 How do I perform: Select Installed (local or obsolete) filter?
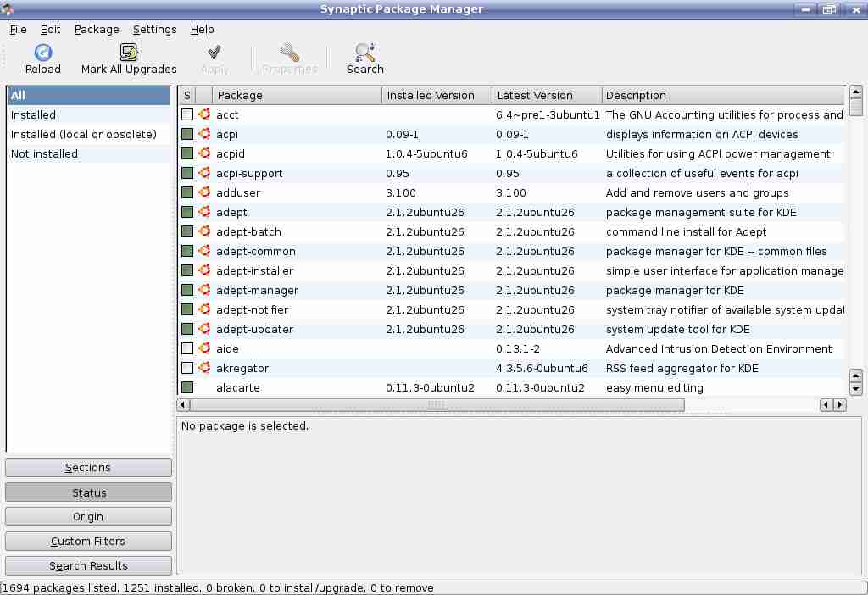pyautogui.click(x=88, y=134)
